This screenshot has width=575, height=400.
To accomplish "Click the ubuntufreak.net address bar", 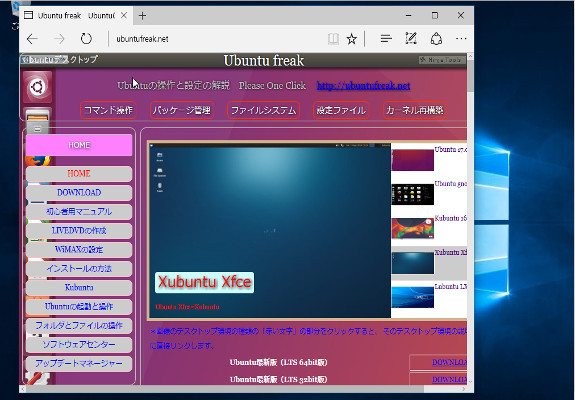I will tap(216, 38).
